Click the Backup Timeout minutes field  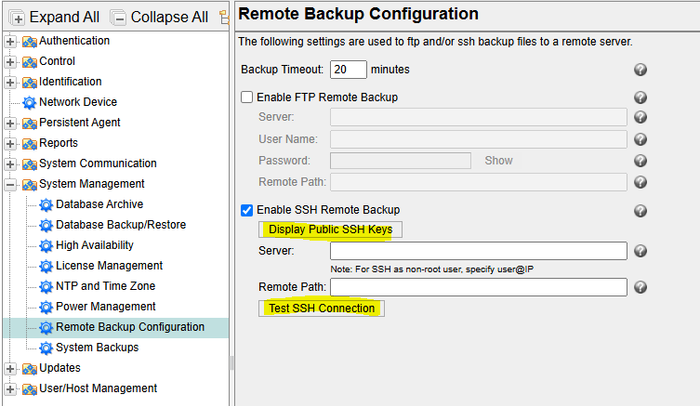pos(348,70)
